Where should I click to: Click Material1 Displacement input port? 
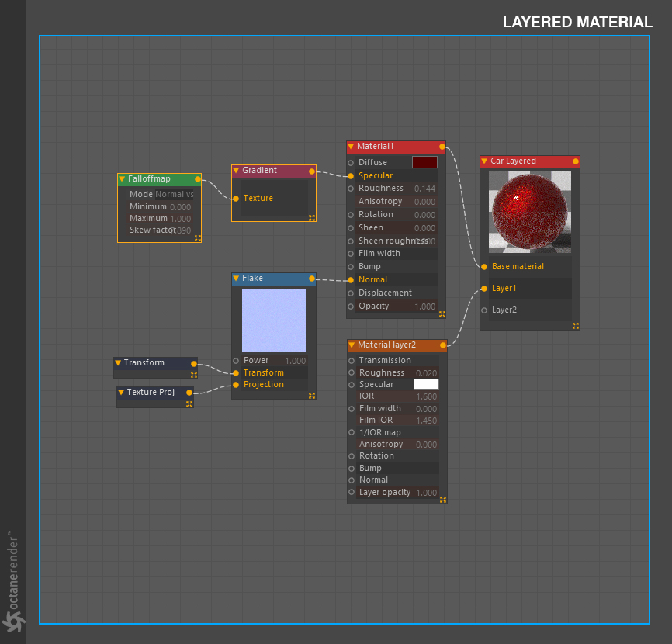tap(351, 293)
